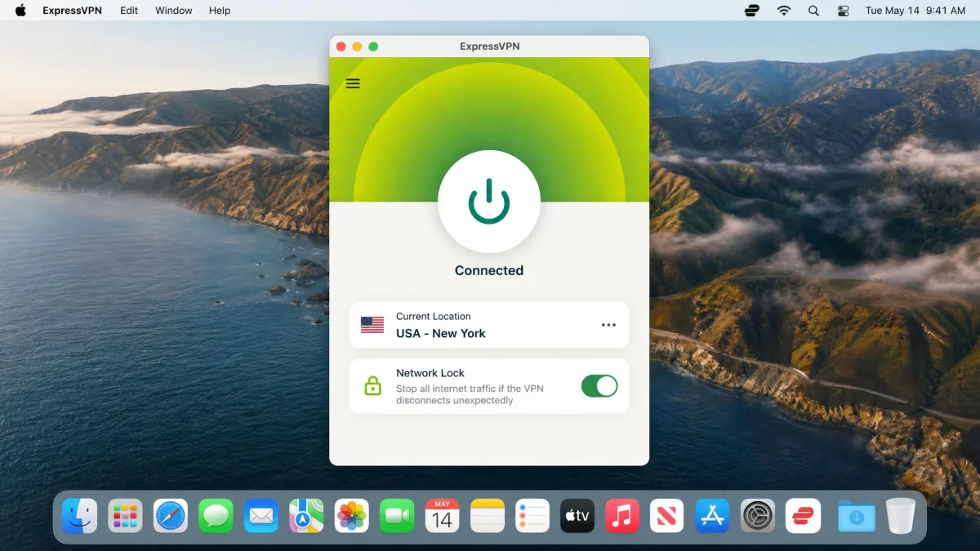Click the large power button to disconnect
Screen dimensions: 980x551
[489, 202]
